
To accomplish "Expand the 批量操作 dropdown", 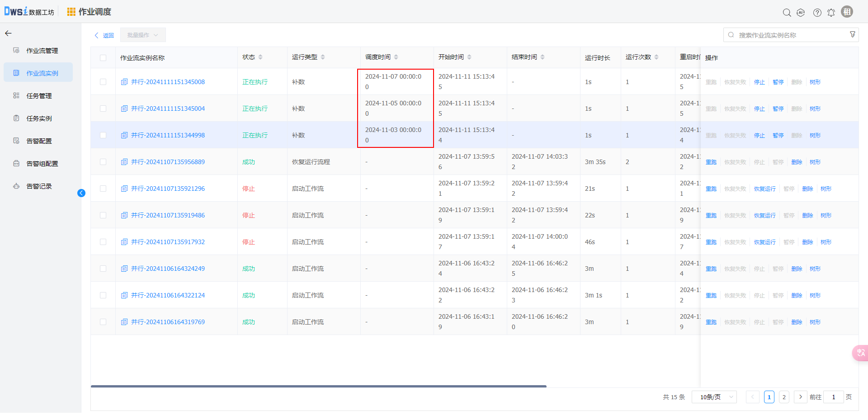I will (x=143, y=35).
